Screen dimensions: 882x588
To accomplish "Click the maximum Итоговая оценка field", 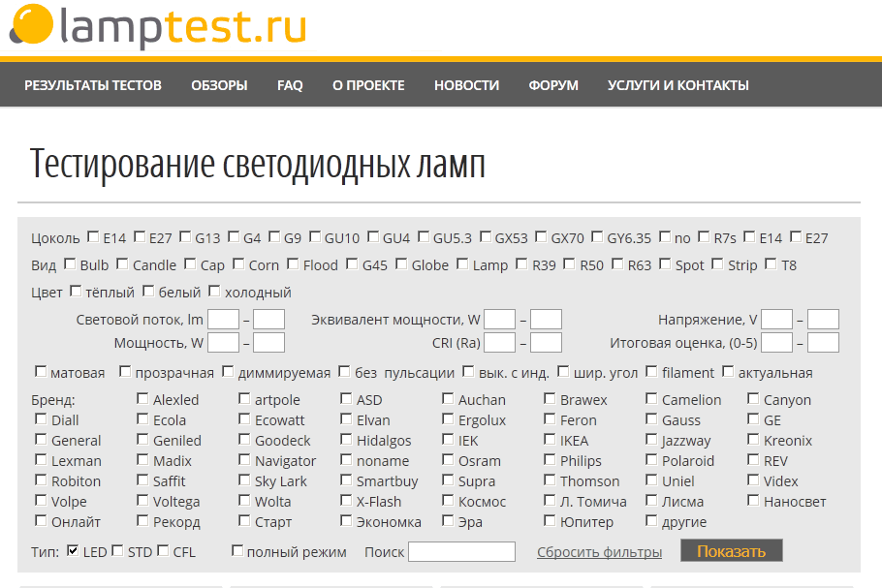I will [x=824, y=342].
